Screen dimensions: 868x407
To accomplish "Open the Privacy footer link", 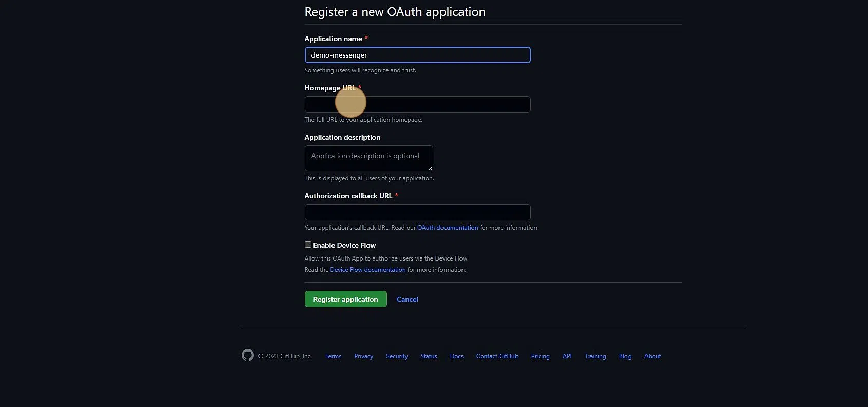I will coord(363,356).
